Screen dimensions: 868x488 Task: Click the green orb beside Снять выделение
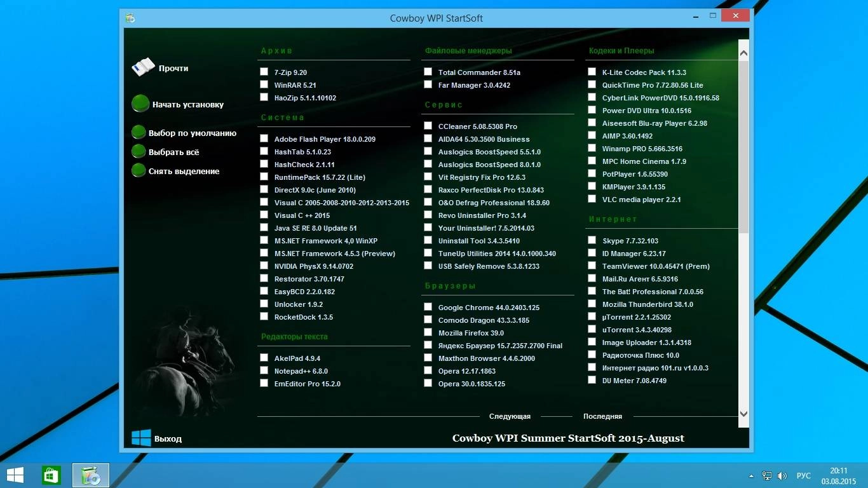point(139,171)
